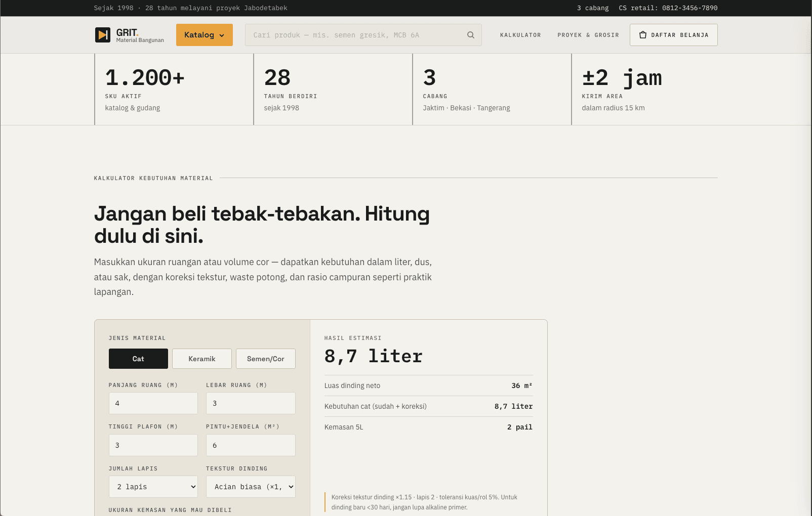Click the '8,7 liter' estimate heading
Screen dimensions: 812x516
pos(373,356)
